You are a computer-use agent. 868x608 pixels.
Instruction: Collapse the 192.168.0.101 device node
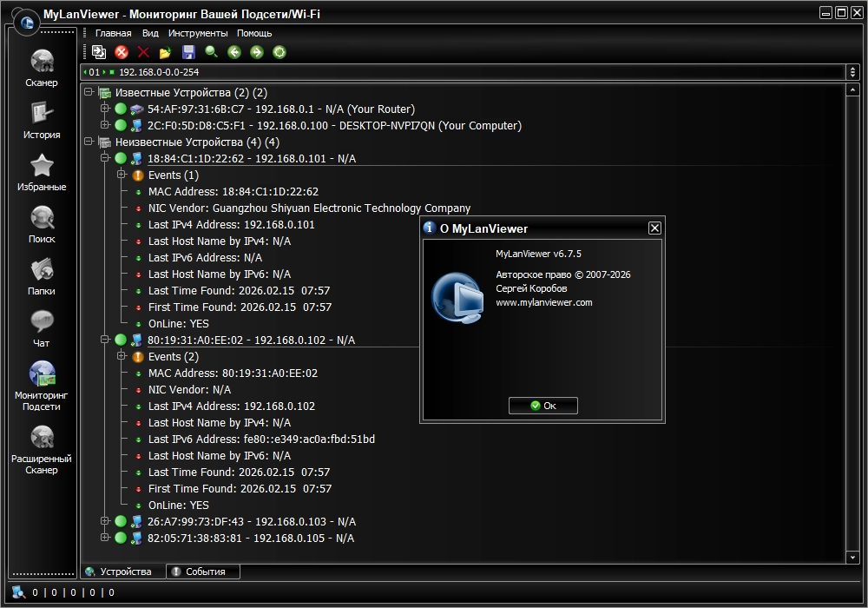105,158
